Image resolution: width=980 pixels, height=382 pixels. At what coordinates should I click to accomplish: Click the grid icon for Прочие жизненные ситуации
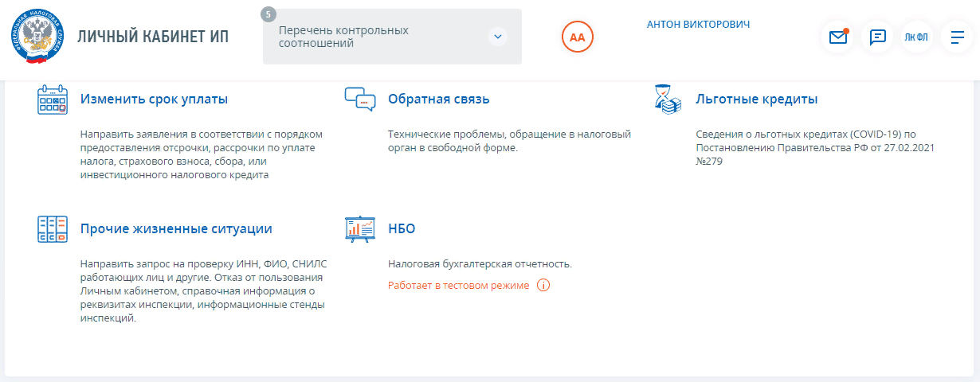point(53,229)
